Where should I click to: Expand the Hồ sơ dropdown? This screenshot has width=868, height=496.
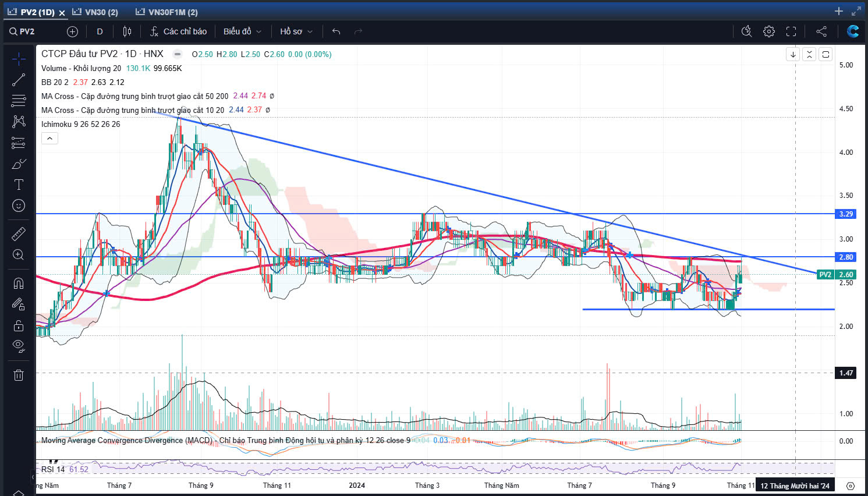[296, 31]
